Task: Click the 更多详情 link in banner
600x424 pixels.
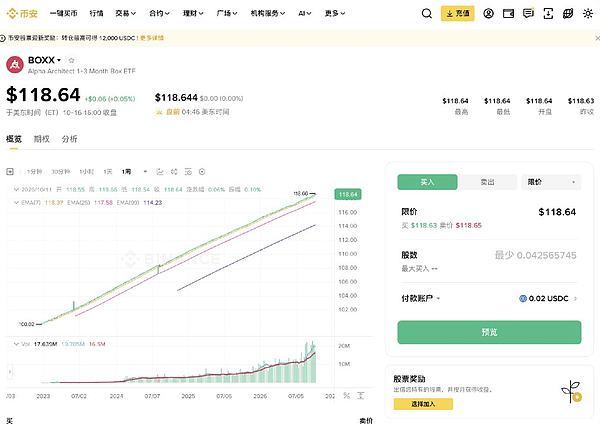Action: [152, 38]
